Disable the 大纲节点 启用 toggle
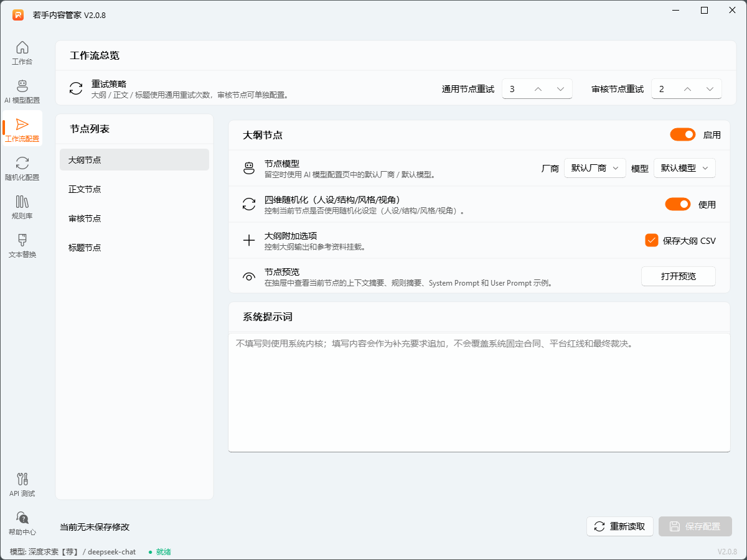This screenshot has height=560, width=747. tap(682, 134)
